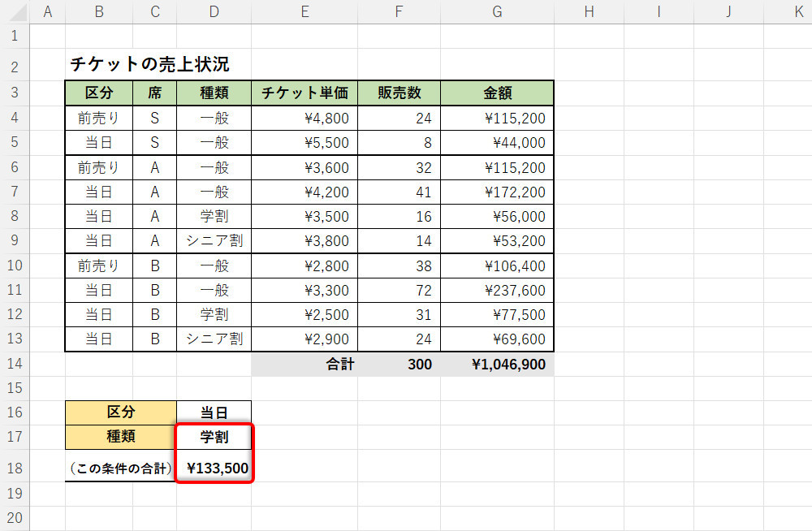The width and height of the screenshot is (812, 531).
Task: Click the 学割 condition cell in row 17
Action: click(214, 437)
